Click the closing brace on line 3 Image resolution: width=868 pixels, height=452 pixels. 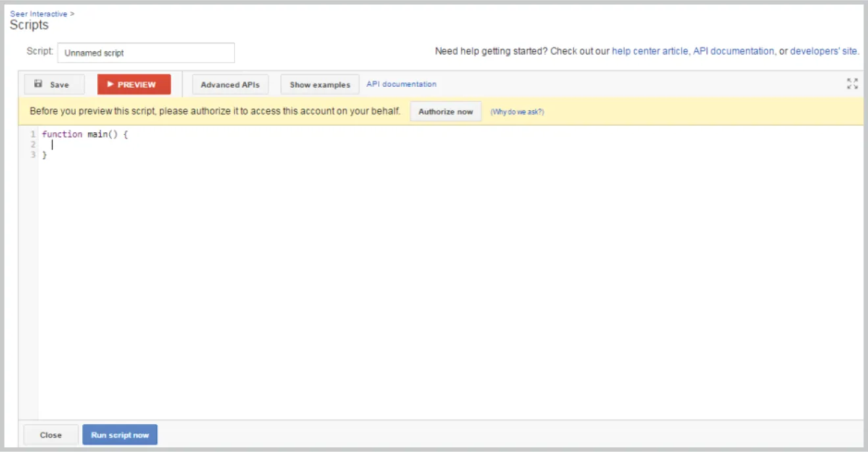[45, 155]
